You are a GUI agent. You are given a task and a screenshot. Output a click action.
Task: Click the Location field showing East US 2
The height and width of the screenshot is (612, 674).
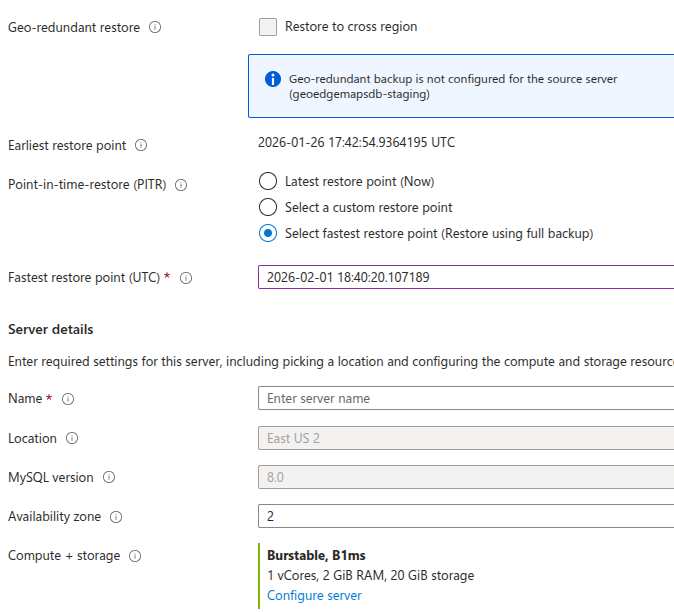[466, 438]
